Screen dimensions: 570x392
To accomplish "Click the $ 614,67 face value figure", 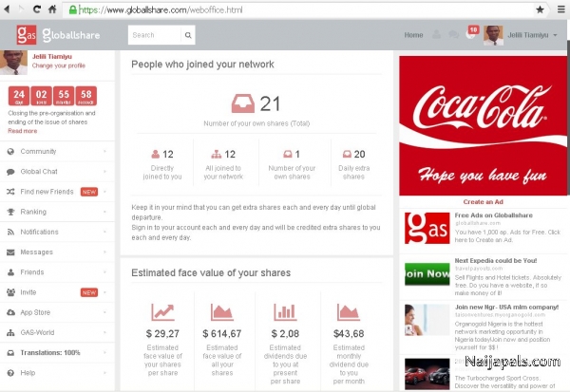I will pyautogui.click(x=221, y=333).
